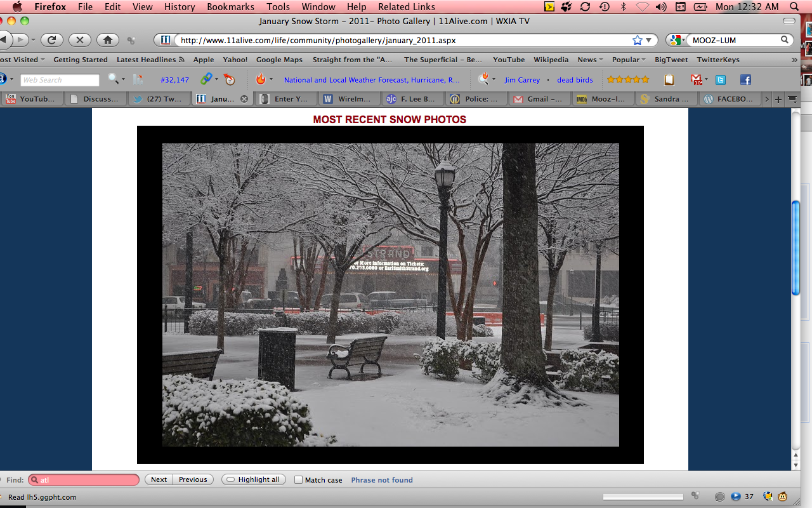Image resolution: width=812 pixels, height=508 pixels.
Task: Open the Facebook icon in the toolbar
Action: click(745, 80)
